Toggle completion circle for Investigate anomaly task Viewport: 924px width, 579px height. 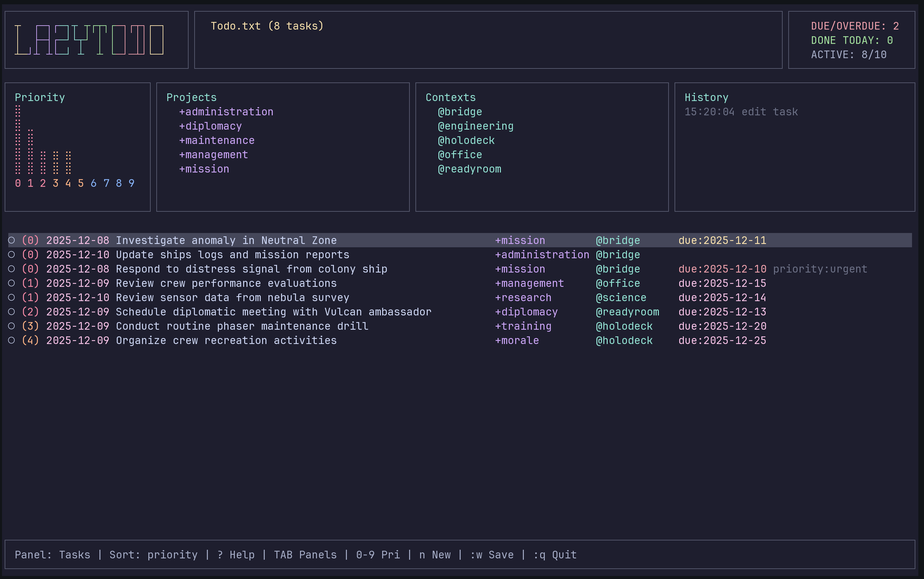pos(12,241)
